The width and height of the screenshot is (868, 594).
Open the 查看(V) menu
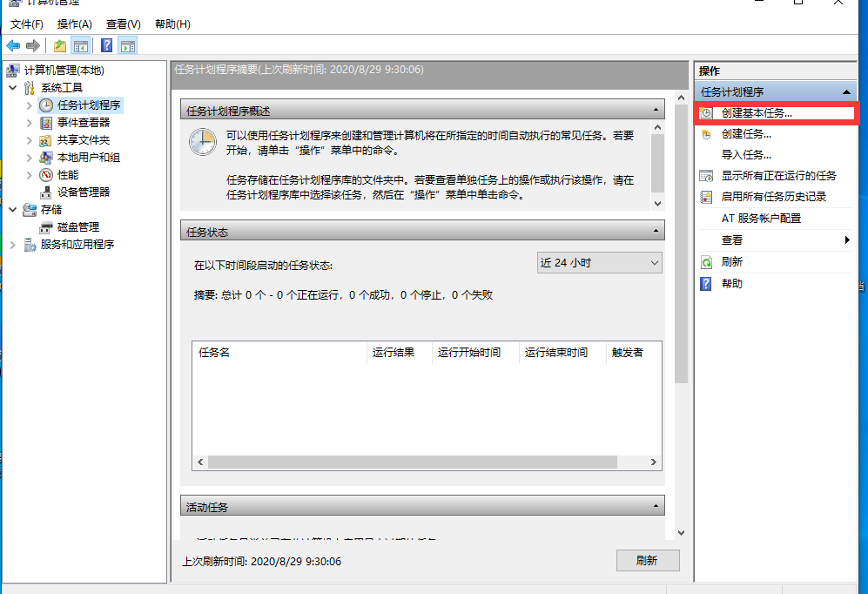point(123,24)
